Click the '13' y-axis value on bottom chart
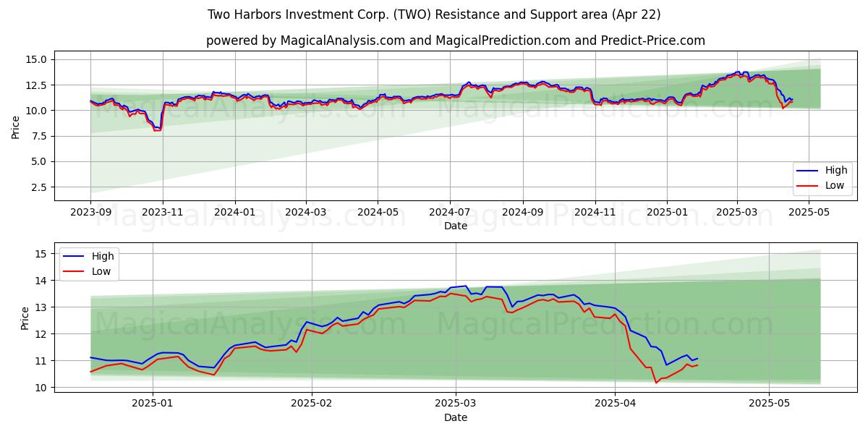The image size is (868, 434). pos(41,307)
